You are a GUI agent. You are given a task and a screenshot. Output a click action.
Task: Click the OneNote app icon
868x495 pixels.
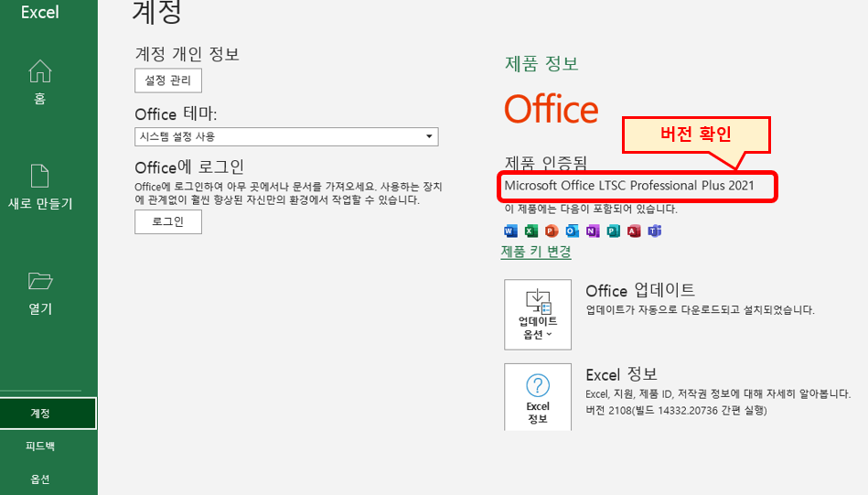point(593,231)
